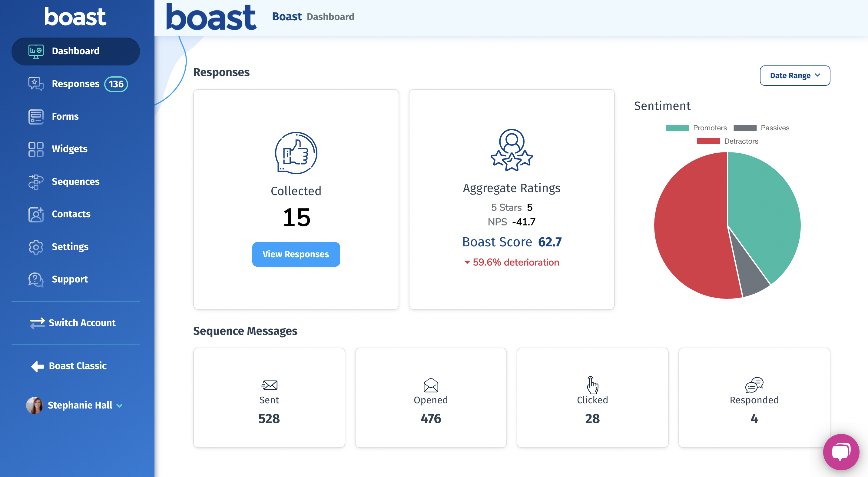Collapse the Date Range chevron arrow
The image size is (868, 477).
coord(818,75)
